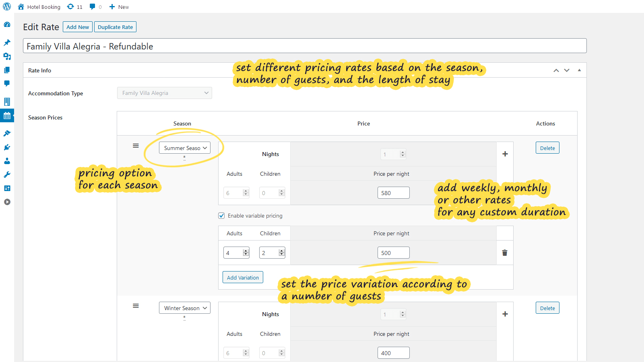
Task: Collapse the Rate Info panel with triangle toggle
Action: (x=579, y=70)
